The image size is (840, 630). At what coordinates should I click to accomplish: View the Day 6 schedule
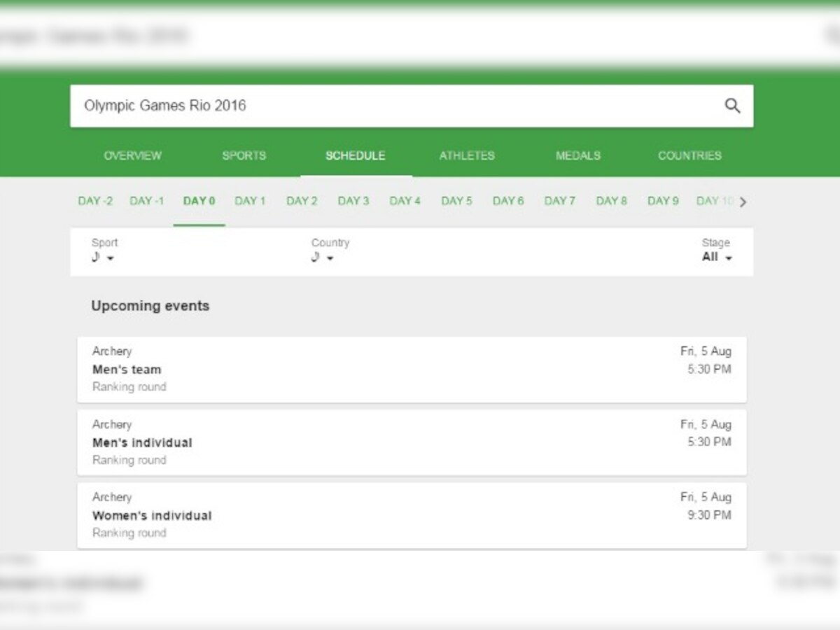pos(508,201)
